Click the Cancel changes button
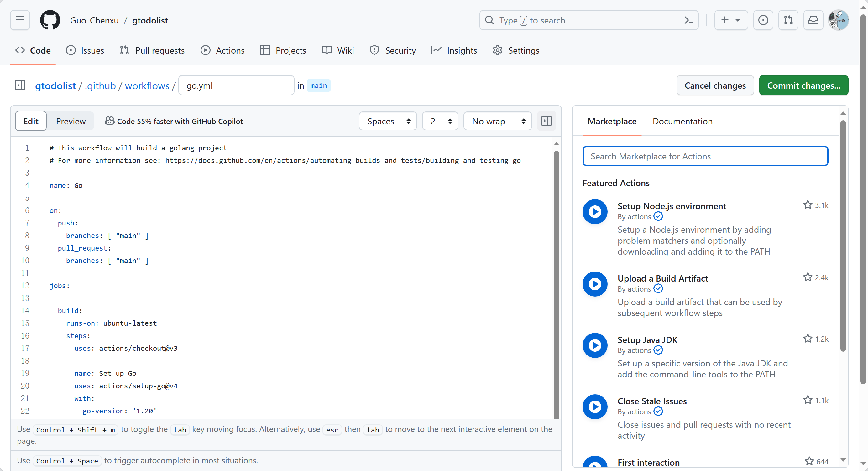 (x=715, y=85)
